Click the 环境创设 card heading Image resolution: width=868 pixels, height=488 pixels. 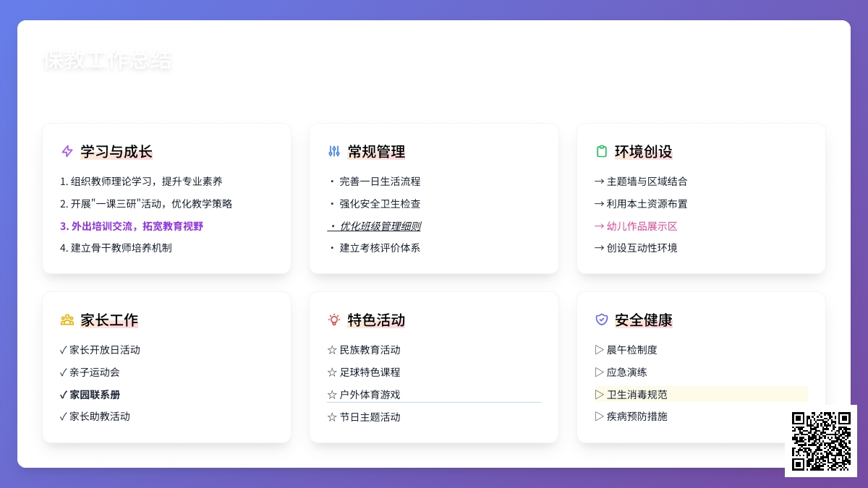(x=644, y=152)
